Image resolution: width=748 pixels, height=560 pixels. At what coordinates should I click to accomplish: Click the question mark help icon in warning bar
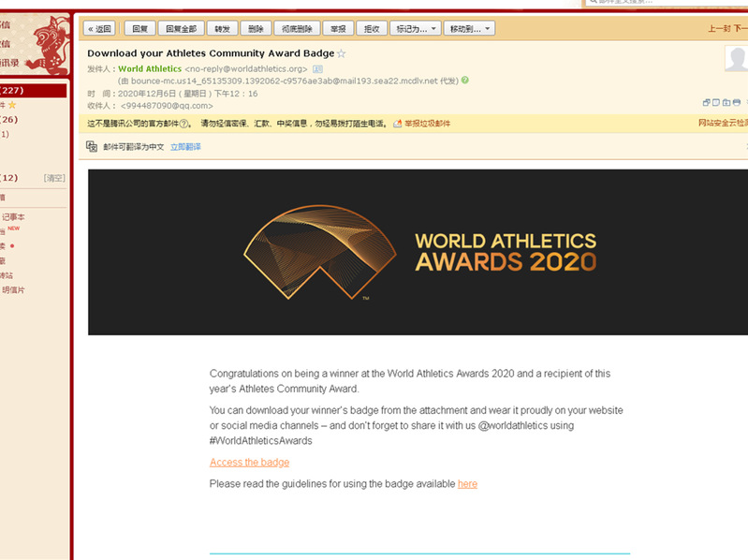(185, 124)
